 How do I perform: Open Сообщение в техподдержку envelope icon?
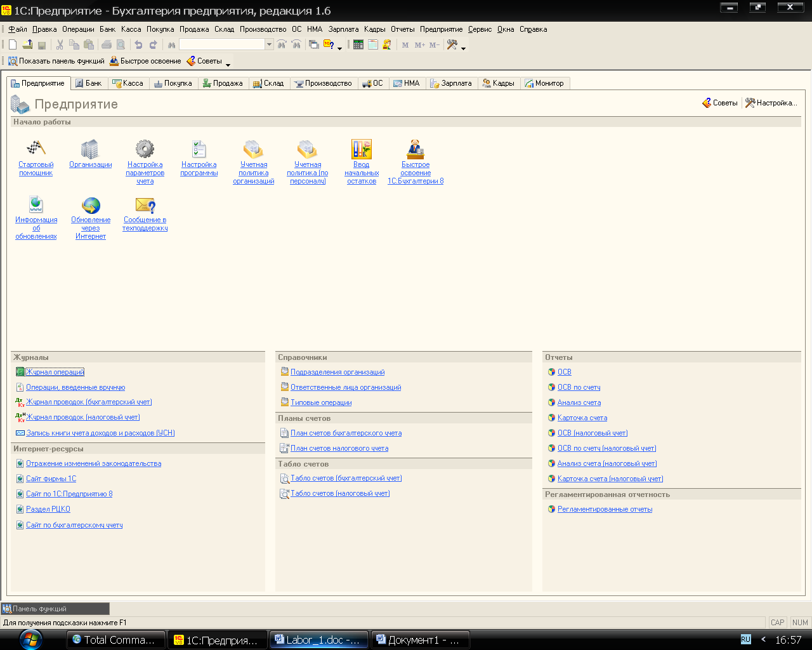[145, 204]
